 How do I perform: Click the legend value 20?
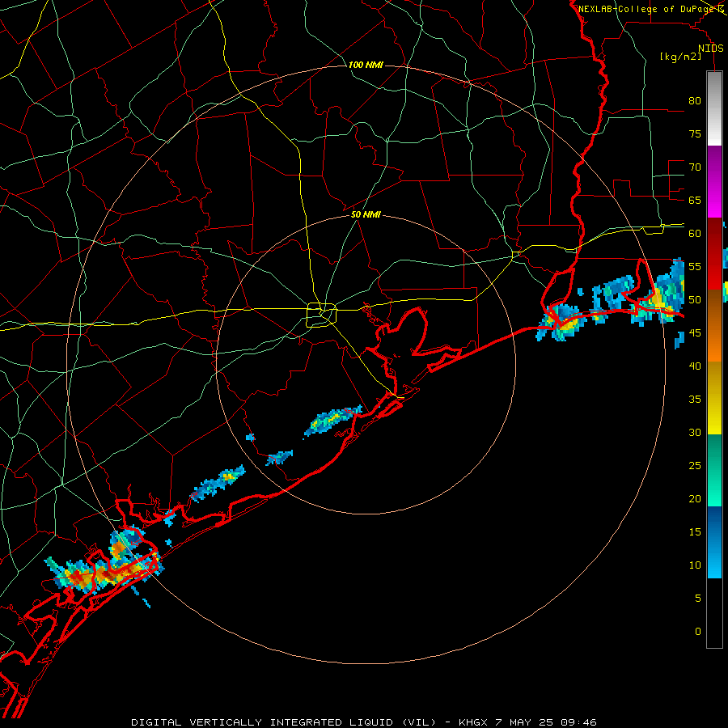pyautogui.click(x=695, y=498)
